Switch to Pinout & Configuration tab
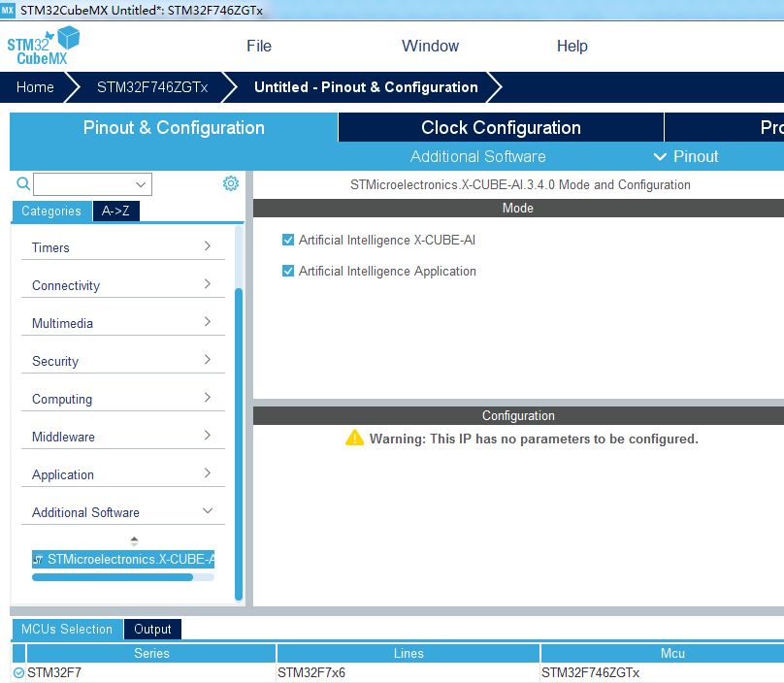784x683 pixels. (174, 127)
